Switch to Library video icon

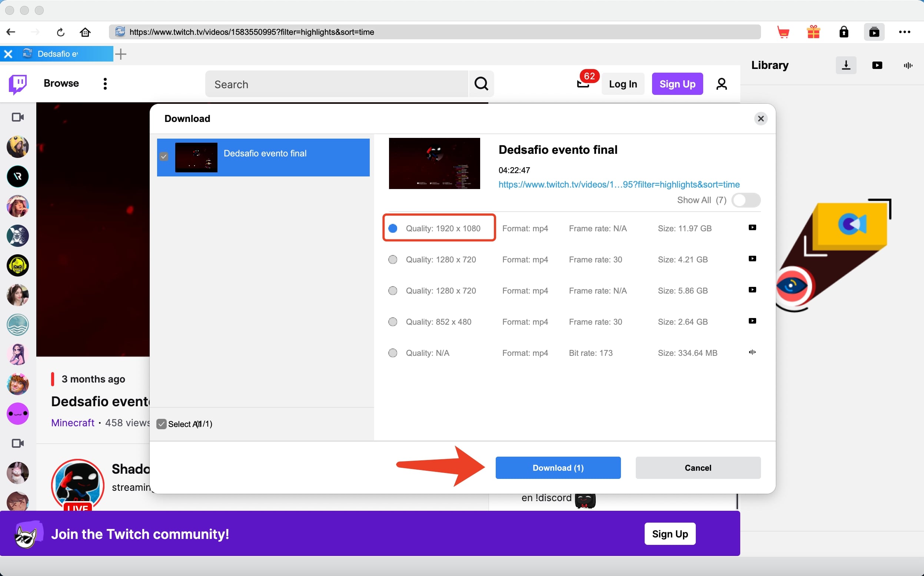[877, 66]
